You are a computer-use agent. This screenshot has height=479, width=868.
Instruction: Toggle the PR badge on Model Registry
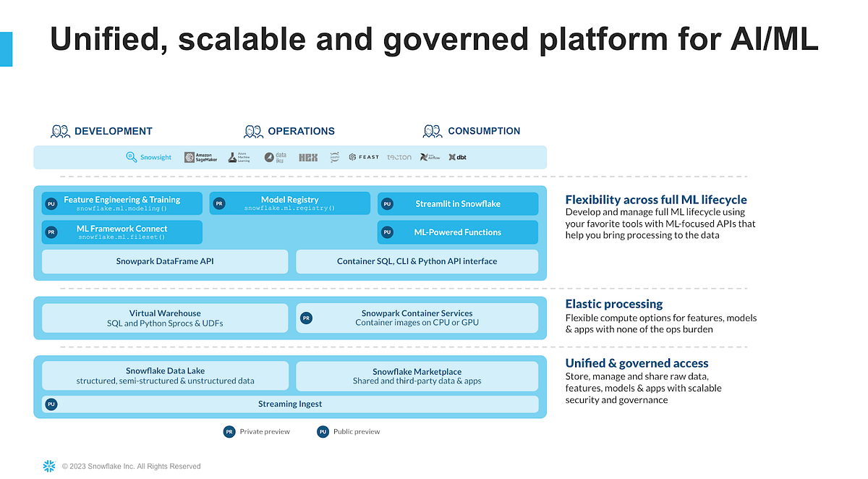tap(219, 203)
